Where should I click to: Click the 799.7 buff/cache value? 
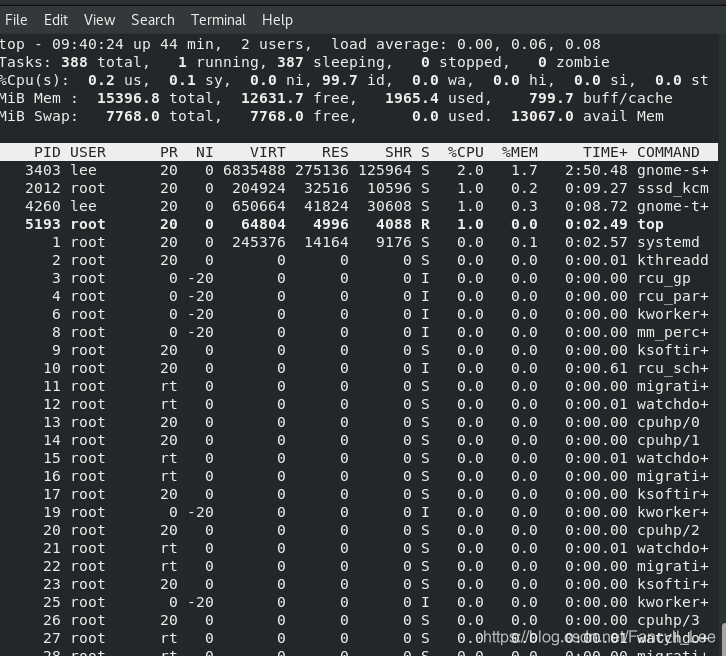pyautogui.click(x=551, y=99)
